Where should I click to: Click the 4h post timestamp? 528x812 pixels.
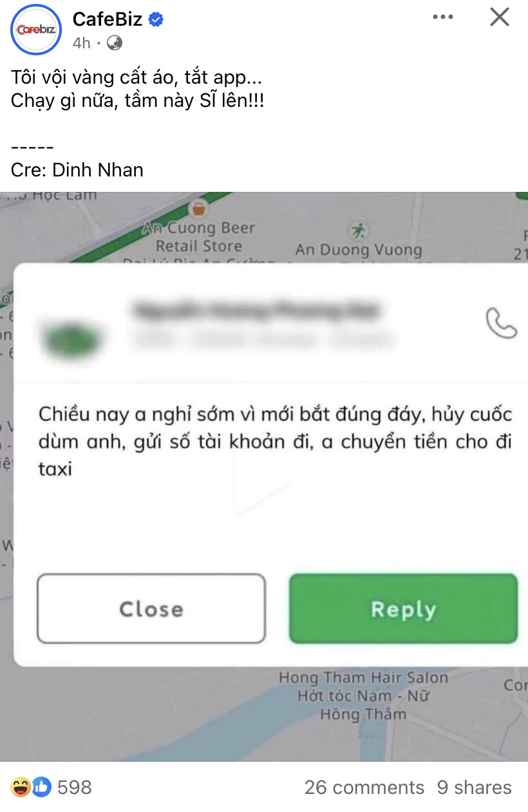coord(81,43)
